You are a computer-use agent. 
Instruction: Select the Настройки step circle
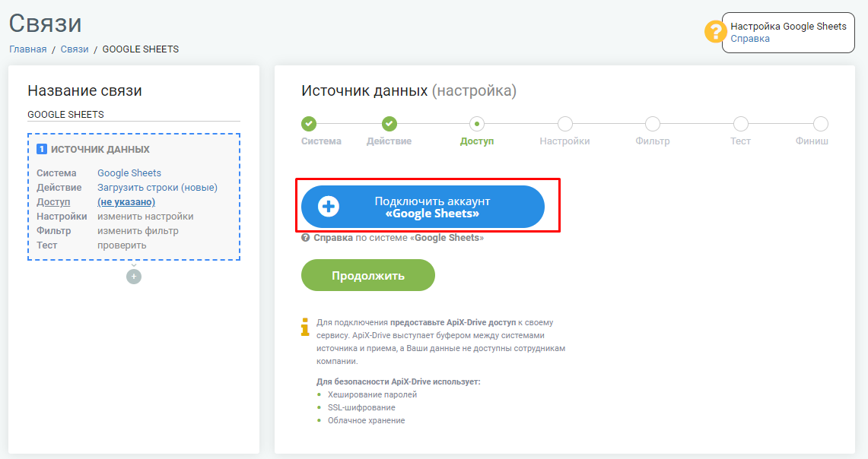pos(564,123)
